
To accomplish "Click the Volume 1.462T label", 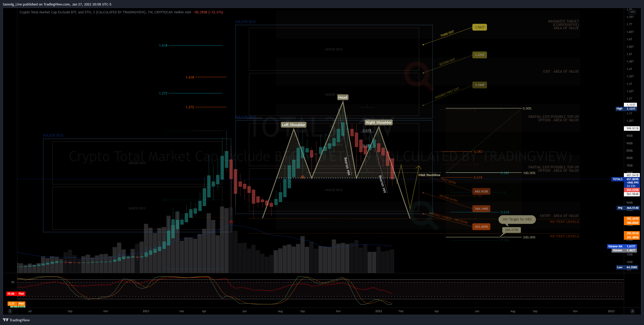I will click(624, 250).
